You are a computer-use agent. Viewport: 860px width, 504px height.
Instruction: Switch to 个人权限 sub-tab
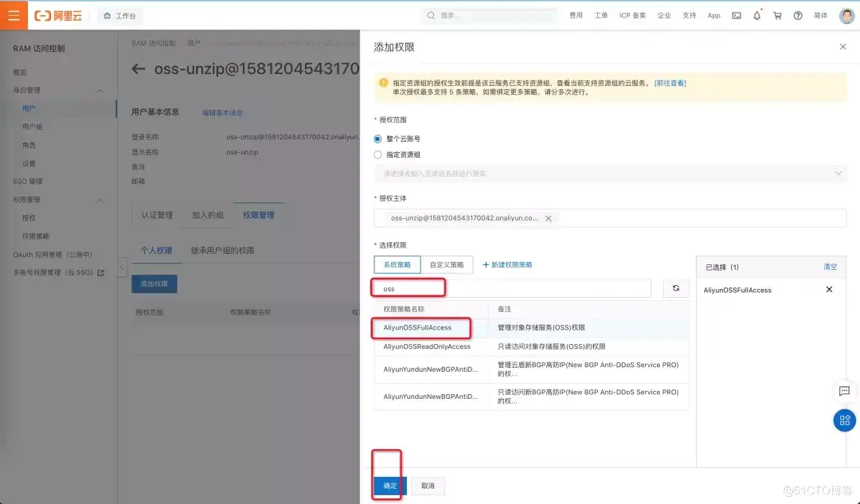156,251
